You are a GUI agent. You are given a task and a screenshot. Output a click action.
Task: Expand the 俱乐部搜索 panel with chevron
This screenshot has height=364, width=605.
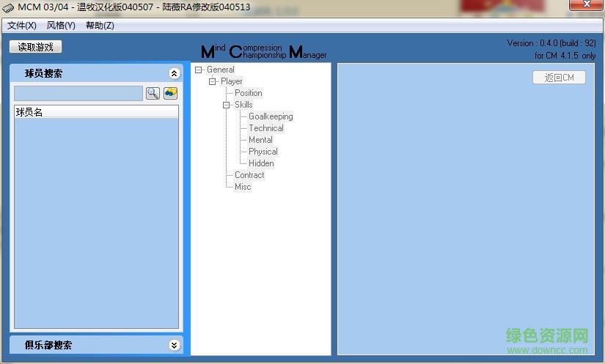(174, 345)
